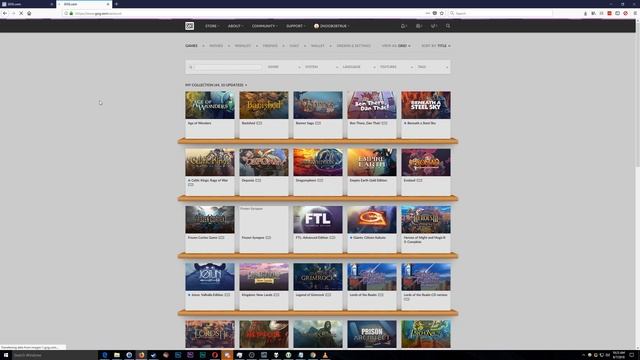
Task: Open the FEATURES filter dropdown
Action: pos(396,67)
